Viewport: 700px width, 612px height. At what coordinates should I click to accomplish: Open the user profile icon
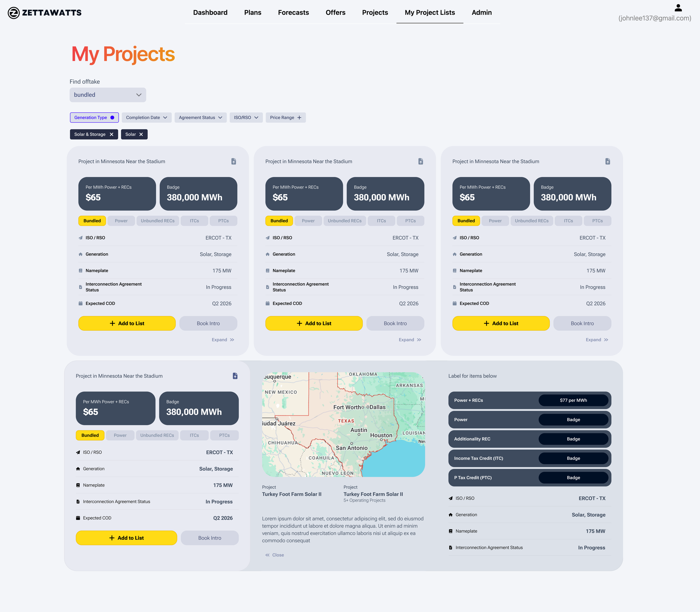[x=678, y=8]
